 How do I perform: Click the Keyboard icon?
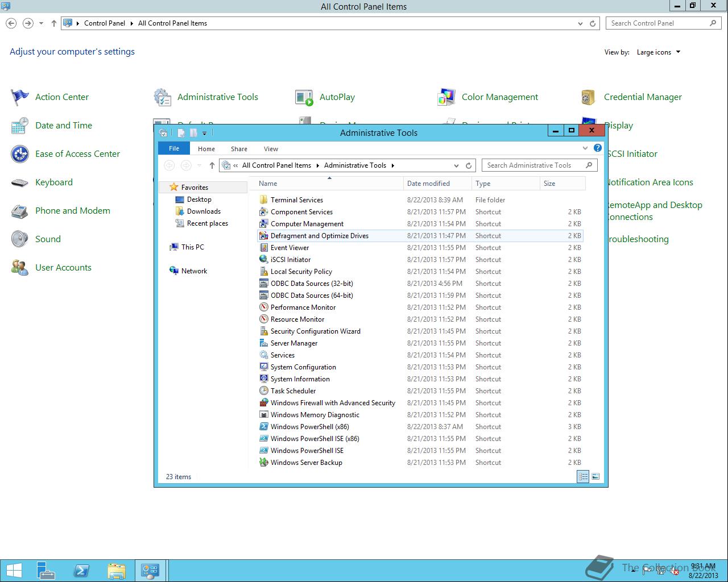[x=20, y=182]
